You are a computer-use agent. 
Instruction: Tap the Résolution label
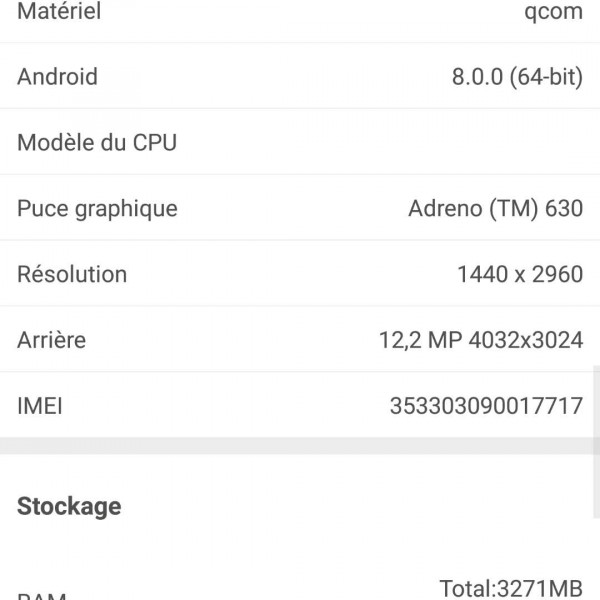[72, 274]
